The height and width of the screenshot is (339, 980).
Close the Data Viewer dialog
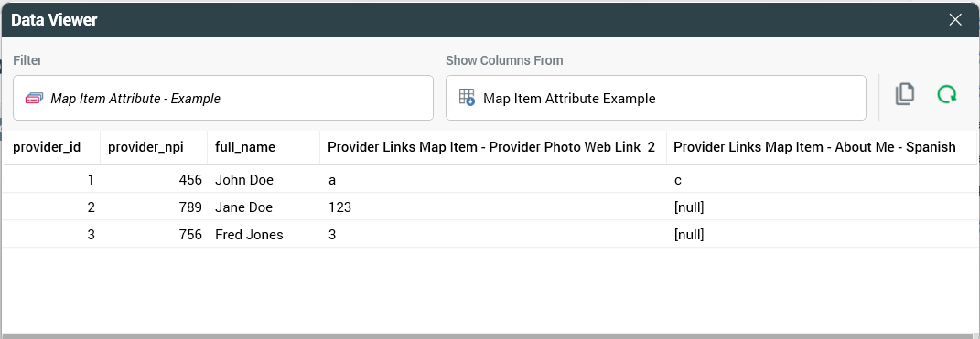pyautogui.click(x=955, y=20)
